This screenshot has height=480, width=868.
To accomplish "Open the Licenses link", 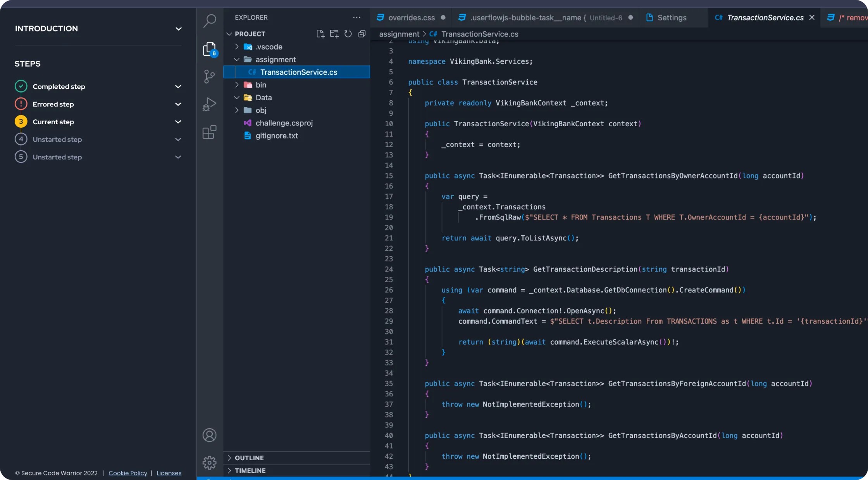I will tap(169, 473).
